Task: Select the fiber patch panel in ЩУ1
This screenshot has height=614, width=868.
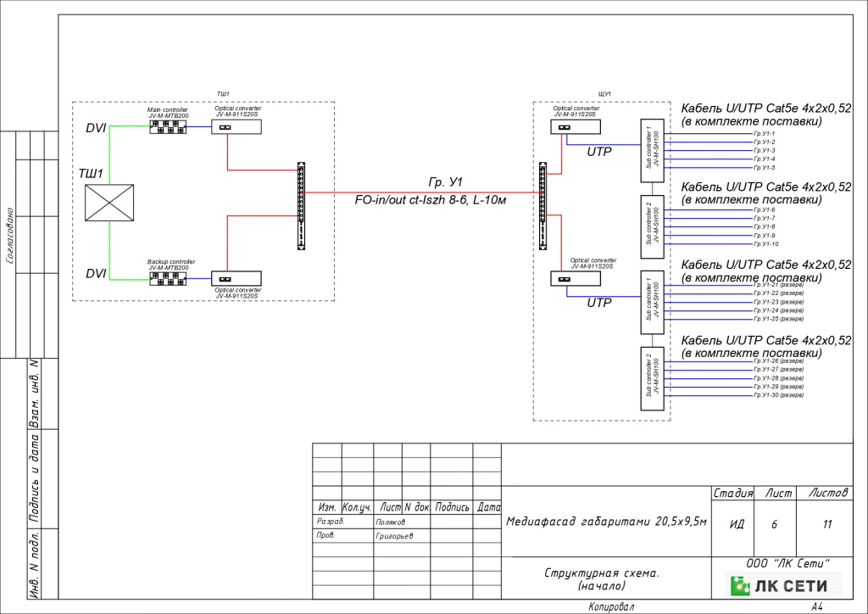Action: pos(543,206)
